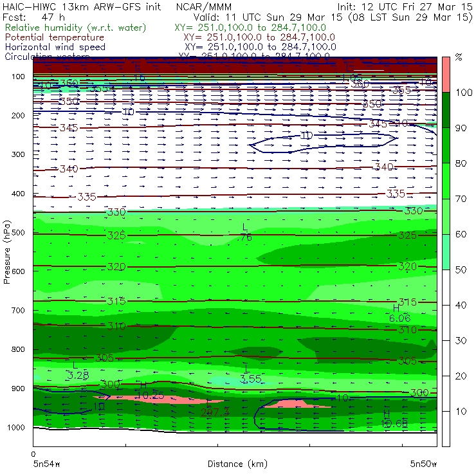
Task: Click the pressure axis '500' tick label
Action: tap(18, 233)
